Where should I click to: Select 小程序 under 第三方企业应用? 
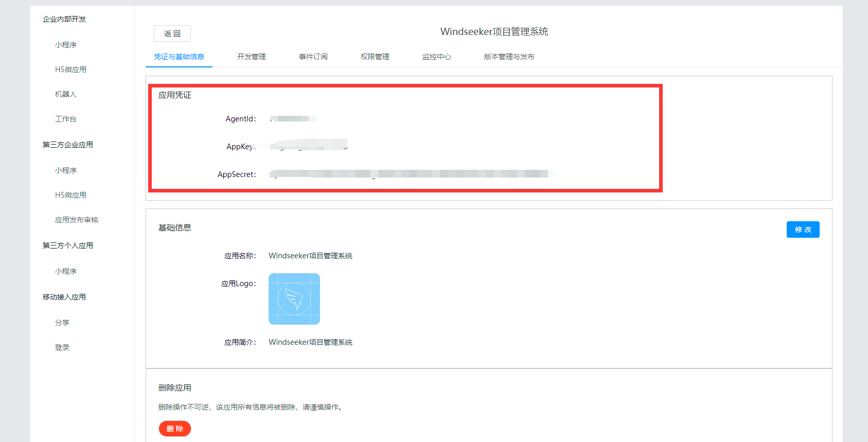pyautogui.click(x=66, y=170)
